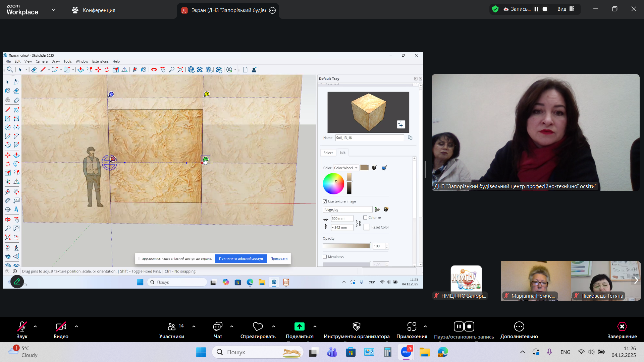The height and width of the screenshot is (362, 644).
Task: Edit texture image in external editor
Action: (386, 209)
